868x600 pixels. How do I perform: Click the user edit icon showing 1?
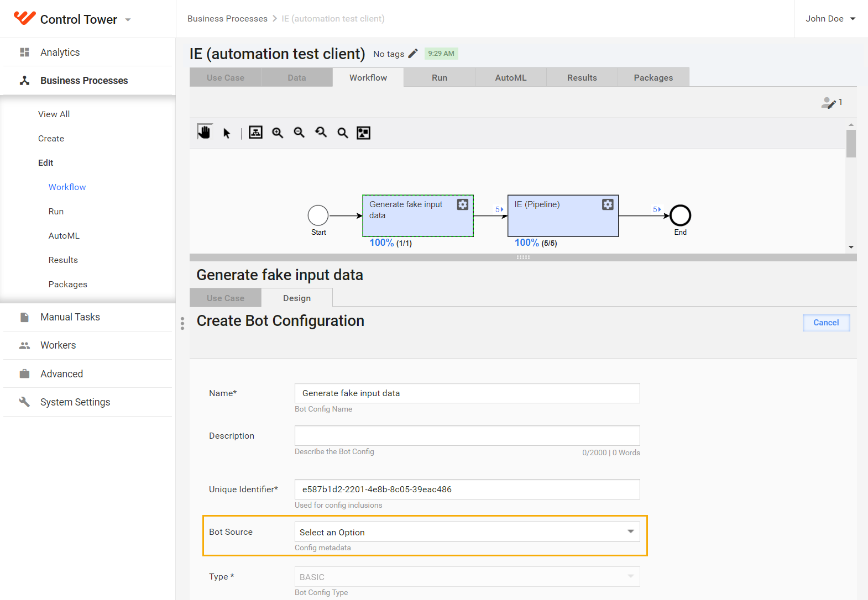tap(828, 103)
